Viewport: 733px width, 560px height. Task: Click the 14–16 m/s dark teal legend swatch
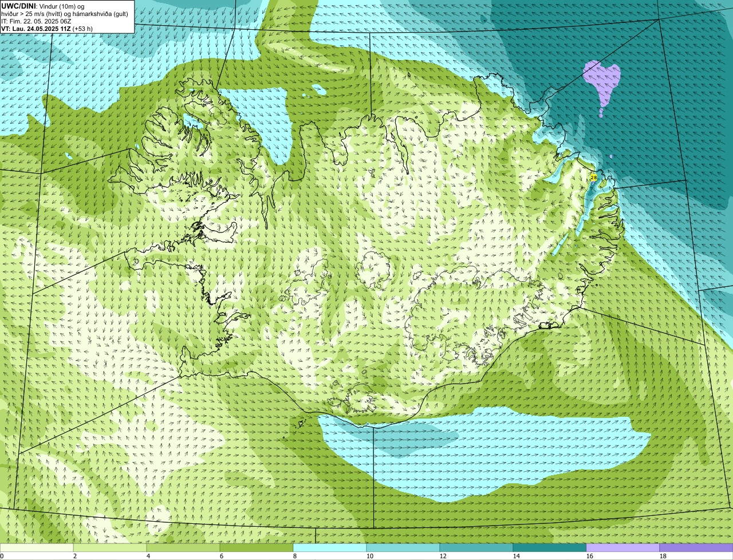(550, 548)
